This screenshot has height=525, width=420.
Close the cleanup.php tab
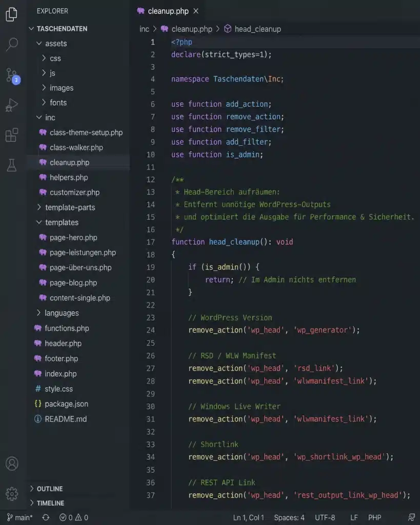pyautogui.click(x=196, y=11)
